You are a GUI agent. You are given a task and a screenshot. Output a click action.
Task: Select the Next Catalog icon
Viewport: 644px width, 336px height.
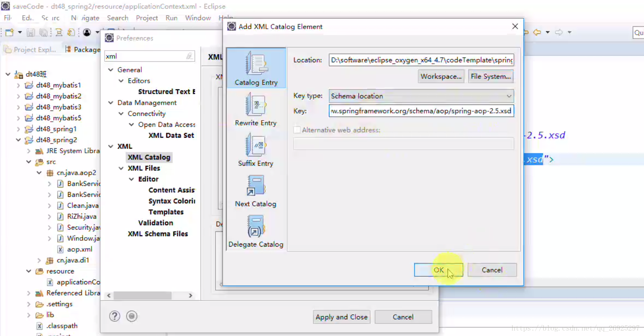[x=256, y=185]
